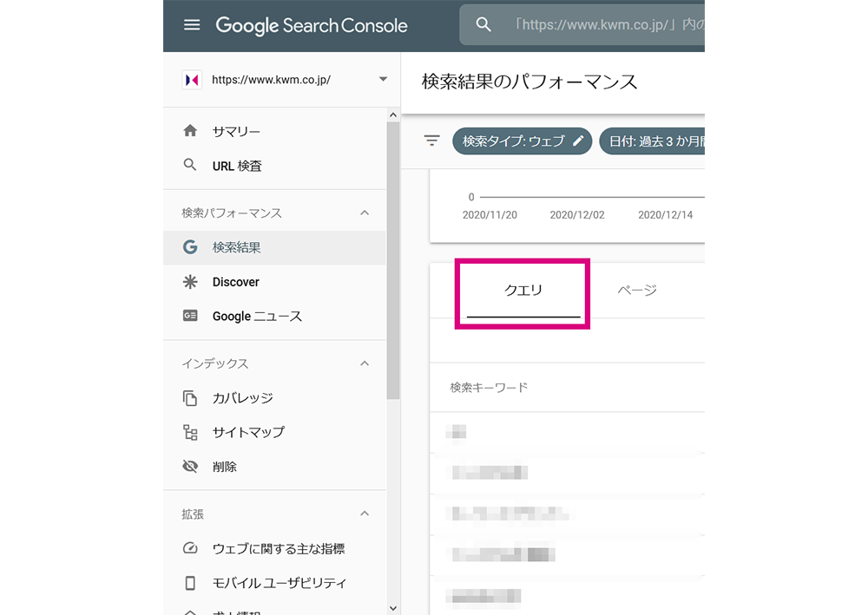
Task: Click the sidebar scroll up arrow
Action: click(x=393, y=115)
